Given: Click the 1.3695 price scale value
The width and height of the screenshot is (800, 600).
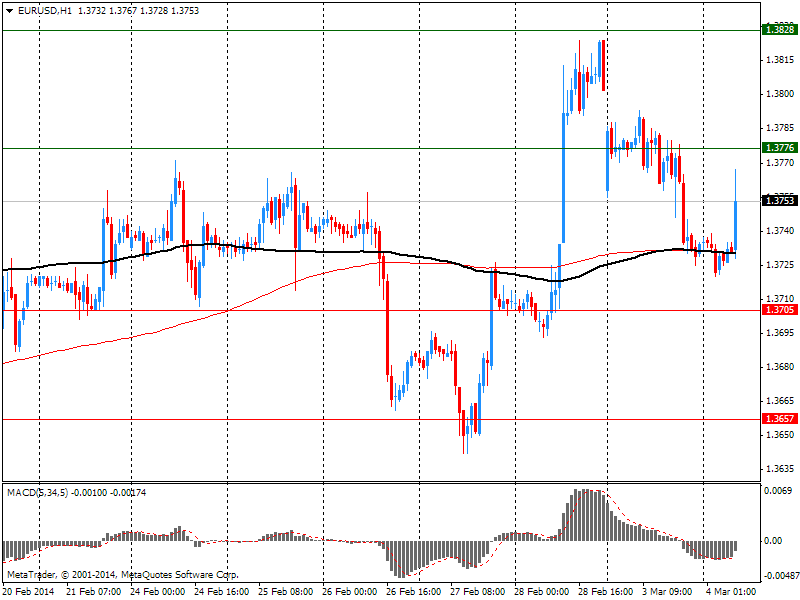Looking at the screenshot, I should click(780, 333).
